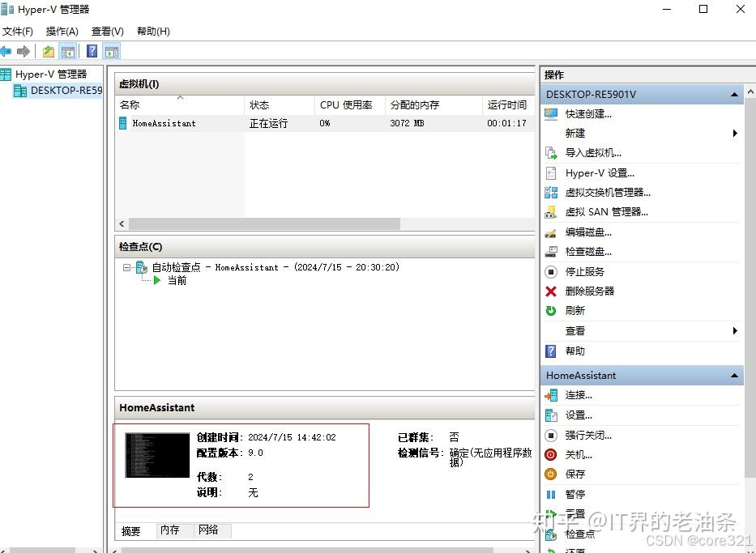Open the 操作(A) menu
Screen dimensions: 756x553
click(61, 31)
